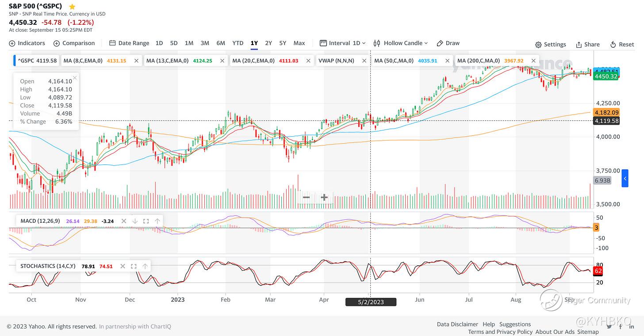Remove the MA (8,C,EMA,0) indicator
The height and width of the screenshot is (336, 644).
pos(136,61)
